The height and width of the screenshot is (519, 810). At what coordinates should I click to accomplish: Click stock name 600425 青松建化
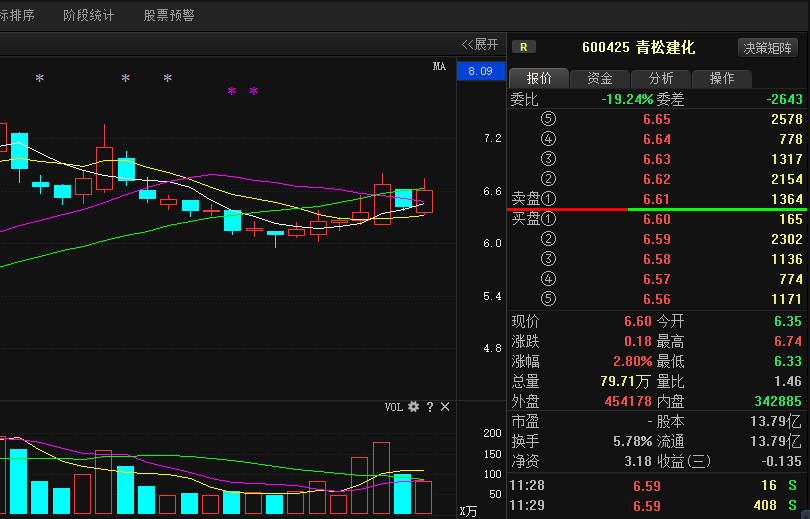pos(638,47)
